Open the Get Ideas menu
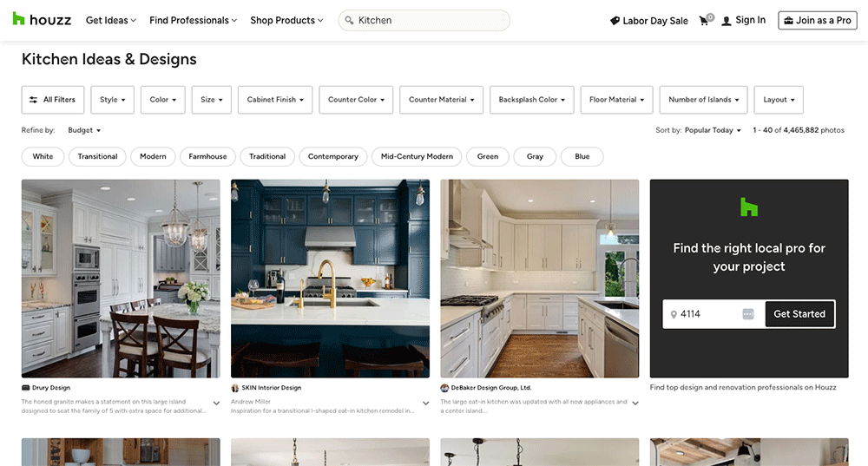Viewport: 868px width, 466px height. pyautogui.click(x=112, y=21)
